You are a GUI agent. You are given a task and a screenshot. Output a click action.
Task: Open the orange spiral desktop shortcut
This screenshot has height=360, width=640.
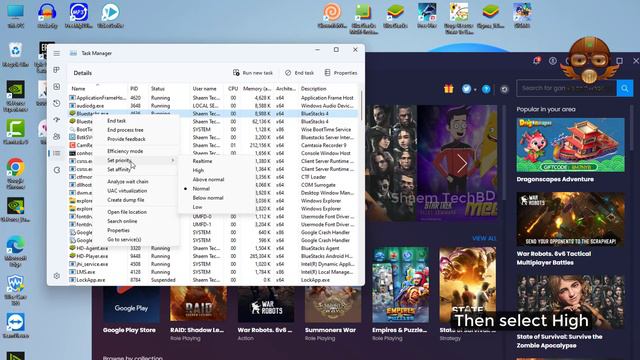(332, 16)
